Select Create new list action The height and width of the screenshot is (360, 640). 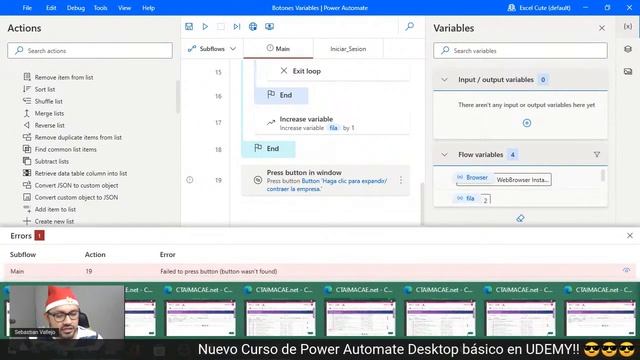coord(48,221)
